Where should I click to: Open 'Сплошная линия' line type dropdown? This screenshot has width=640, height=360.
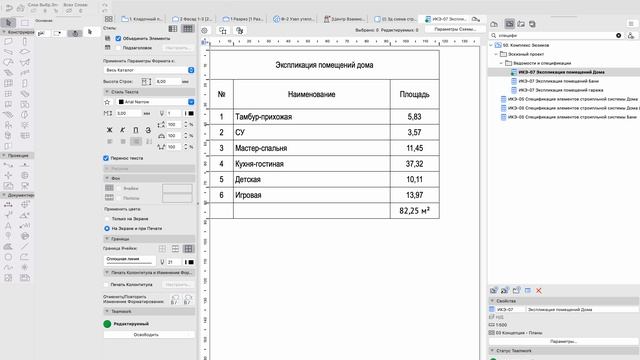click(x=130, y=260)
